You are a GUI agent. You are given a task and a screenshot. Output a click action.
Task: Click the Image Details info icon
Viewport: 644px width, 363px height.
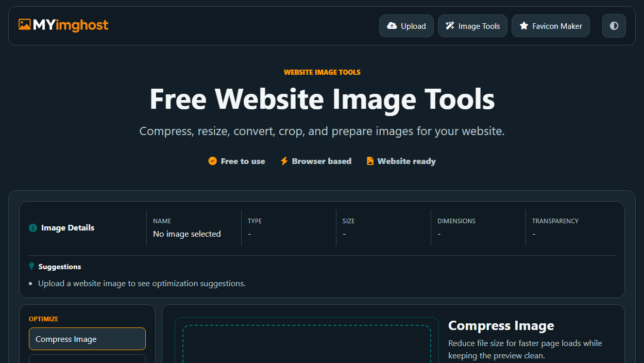[33, 228]
